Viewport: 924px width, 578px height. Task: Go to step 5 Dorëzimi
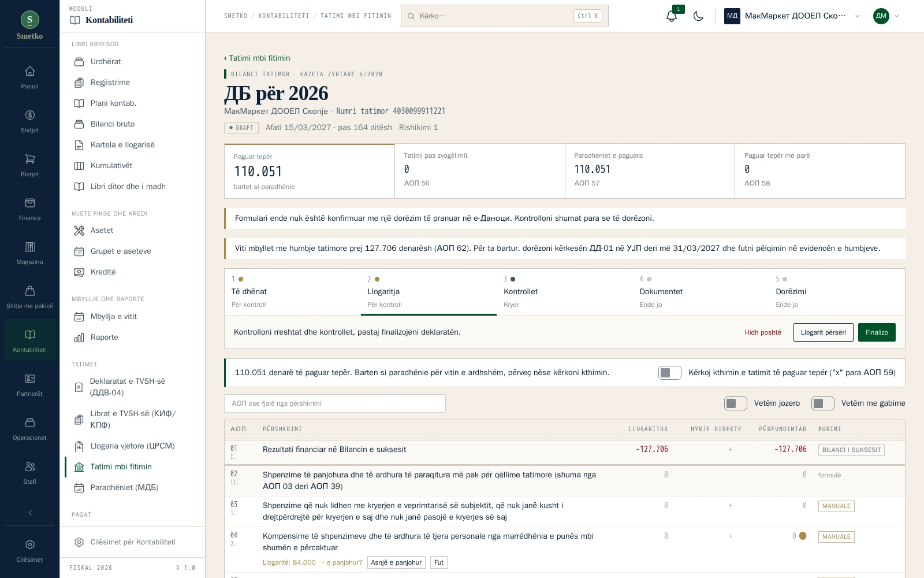tap(837, 292)
